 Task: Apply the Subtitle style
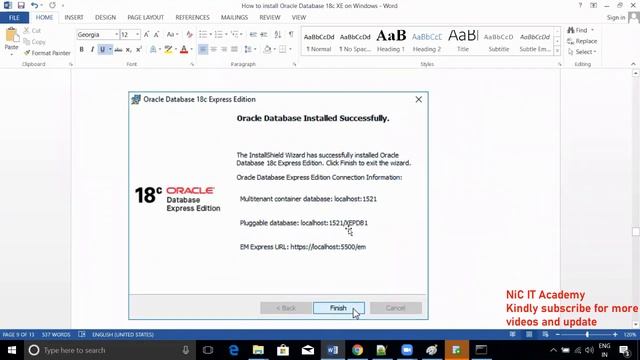pyautogui.click(x=499, y=41)
